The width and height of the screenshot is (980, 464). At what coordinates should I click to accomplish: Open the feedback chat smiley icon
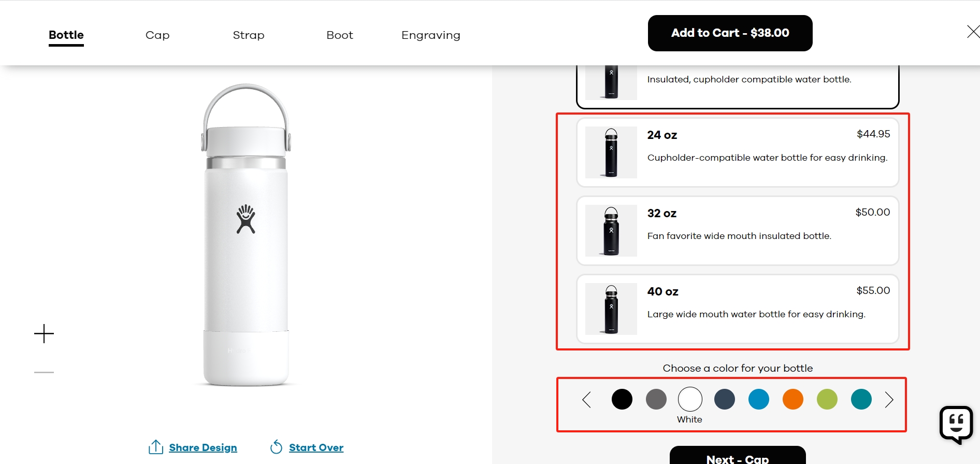(x=956, y=425)
